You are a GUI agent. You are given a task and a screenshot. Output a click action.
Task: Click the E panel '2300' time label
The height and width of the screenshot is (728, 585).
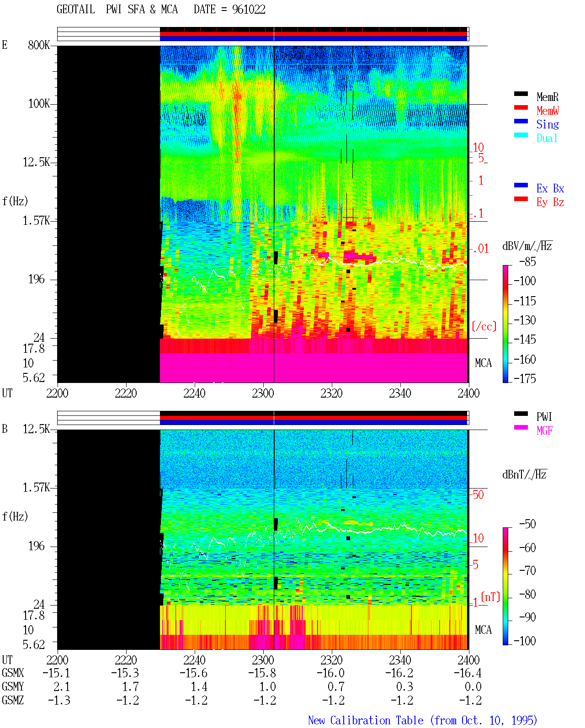[x=263, y=393]
